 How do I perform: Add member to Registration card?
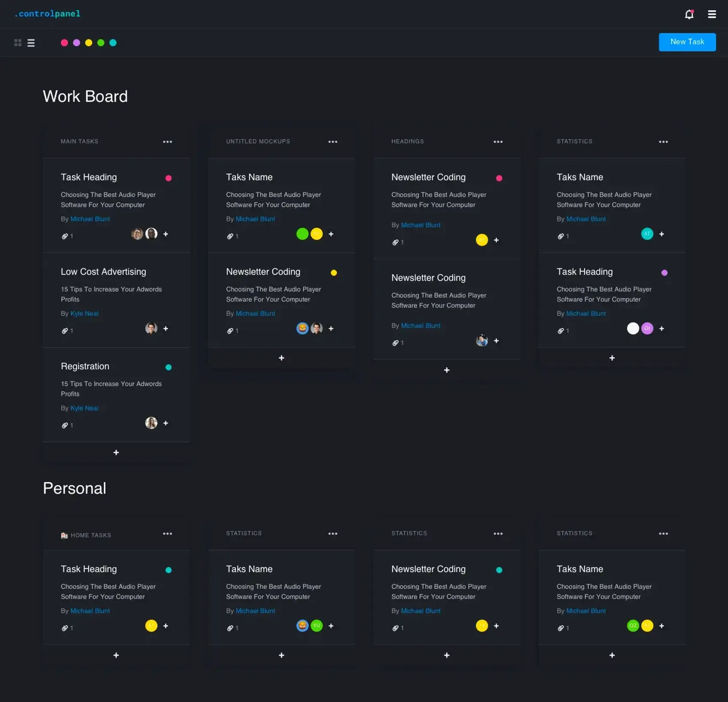tap(166, 423)
